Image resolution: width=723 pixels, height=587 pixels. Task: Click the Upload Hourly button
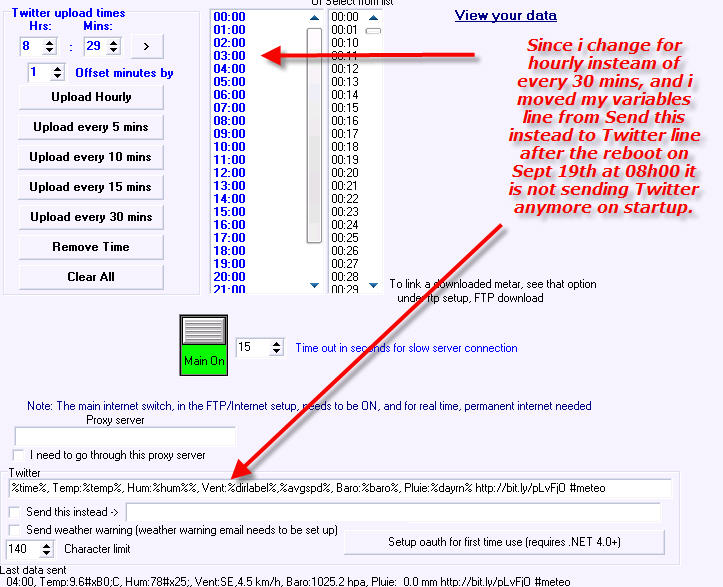click(91, 97)
